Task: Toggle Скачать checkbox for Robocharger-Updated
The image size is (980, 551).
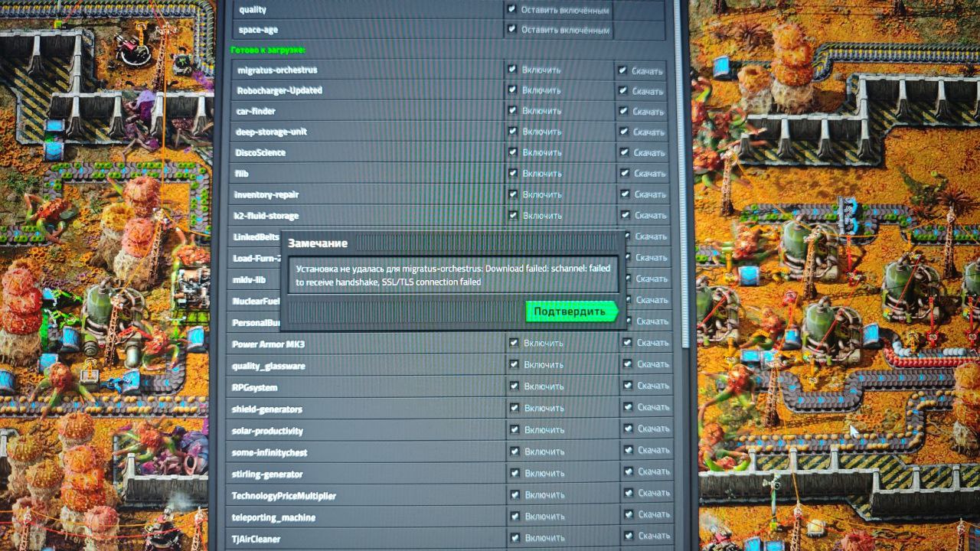Action: pyautogui.click(x=624, y=90)
